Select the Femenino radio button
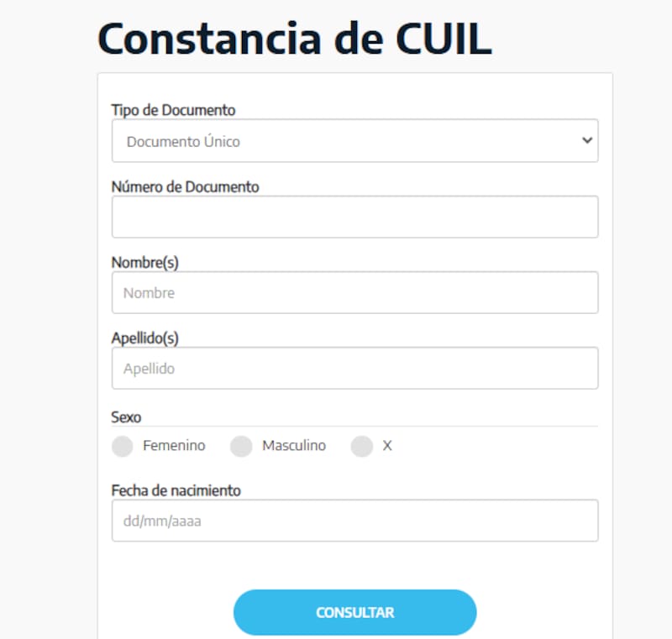This screenshot has height=639, width=672. click(x=122, y=447)
